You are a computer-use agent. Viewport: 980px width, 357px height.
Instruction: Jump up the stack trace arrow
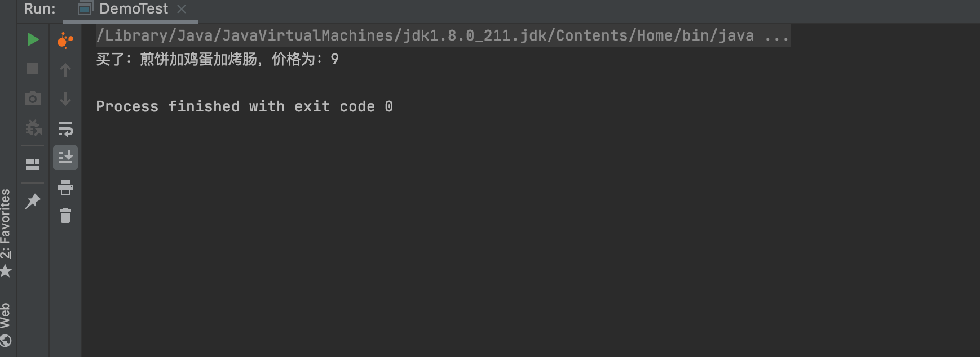click(65, 70)
